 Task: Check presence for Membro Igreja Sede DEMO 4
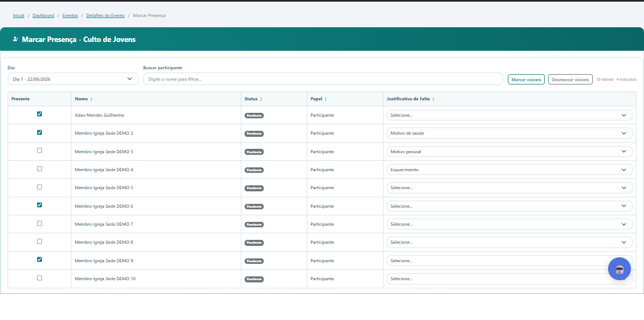pos(39,169)
